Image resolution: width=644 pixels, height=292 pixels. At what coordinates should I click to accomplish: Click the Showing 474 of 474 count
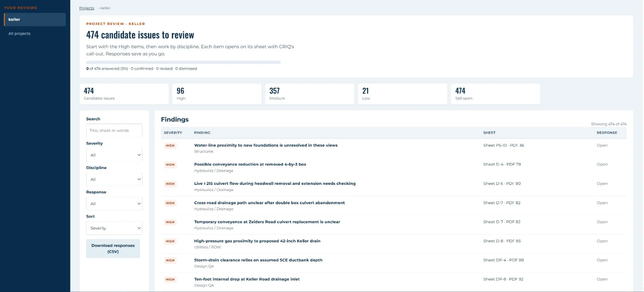(x=609, y=124)
